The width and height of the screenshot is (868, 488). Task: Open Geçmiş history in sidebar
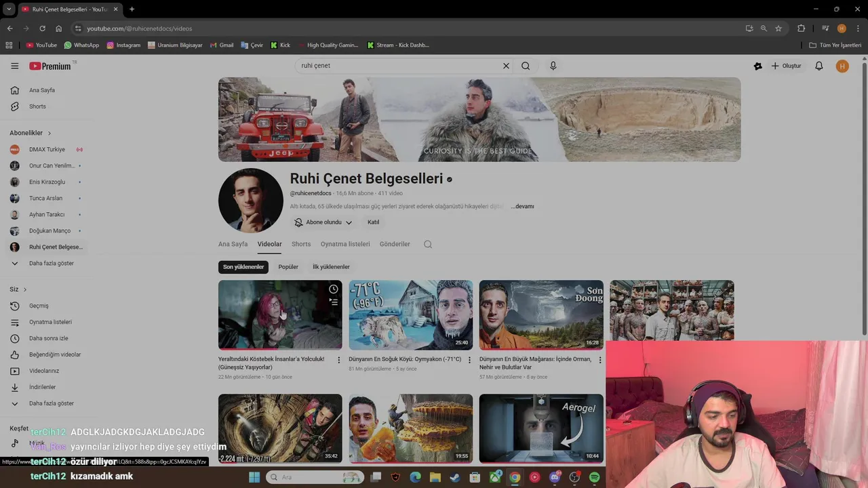[x=39, y=306]
